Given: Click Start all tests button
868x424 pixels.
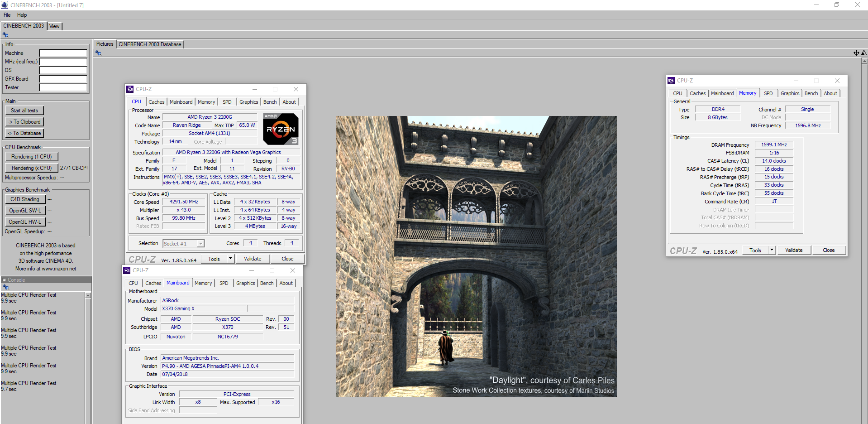Looking at the screenshot, I should click(x=24, y=111).
